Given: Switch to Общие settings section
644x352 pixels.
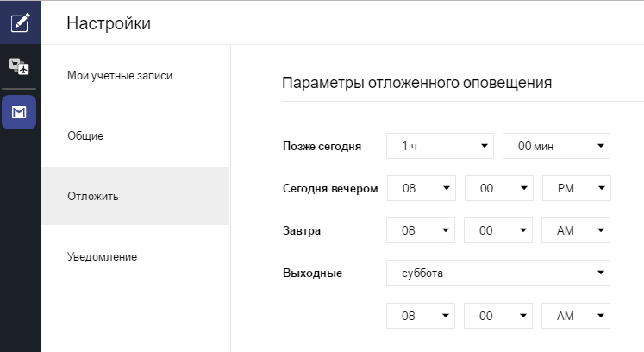Looking at the screenshot, I should [x=85, y=136].
